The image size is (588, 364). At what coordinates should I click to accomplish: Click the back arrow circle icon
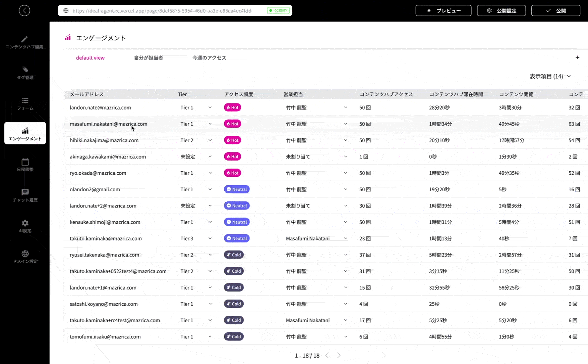pyautogui.click(x=24, y=11)
